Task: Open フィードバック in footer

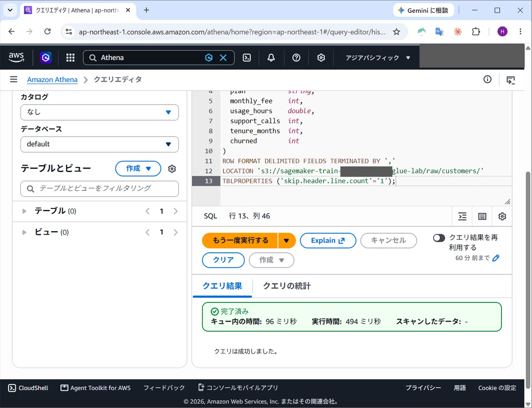Action: pyautogui.click(x=164, y=388)
